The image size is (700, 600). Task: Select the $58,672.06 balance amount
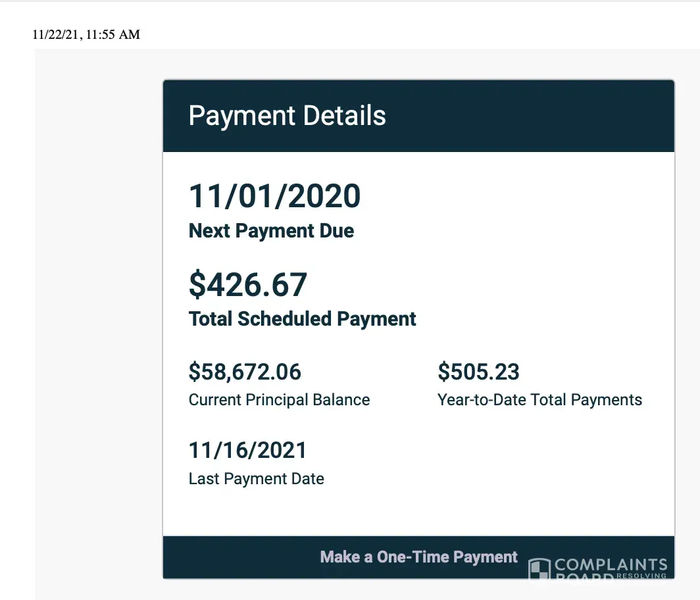point(245,372)
